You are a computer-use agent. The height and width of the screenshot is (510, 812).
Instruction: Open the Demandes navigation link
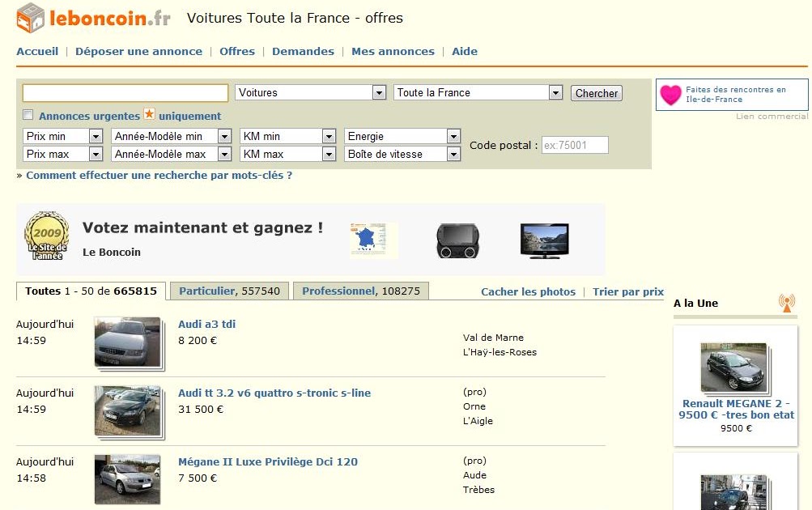(303, 51)
